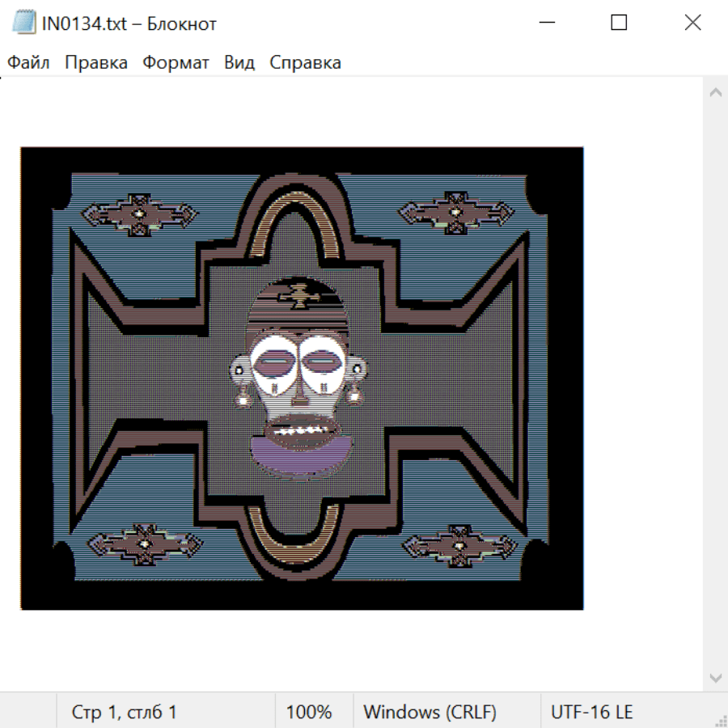Open the Формат menu

point(176,63)
